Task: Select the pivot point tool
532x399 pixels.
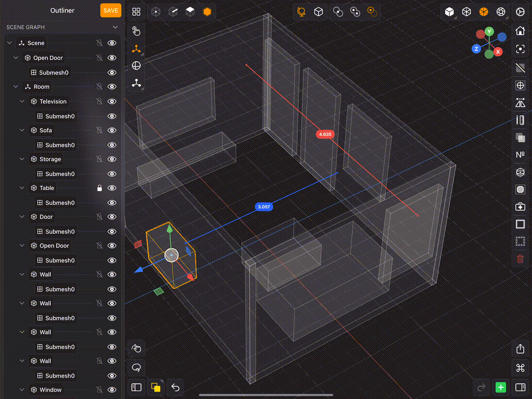Action: click(136, 83)
